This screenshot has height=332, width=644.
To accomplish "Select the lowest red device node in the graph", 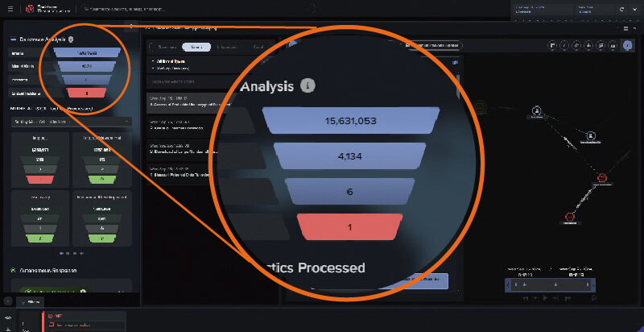I will [569, 216].
